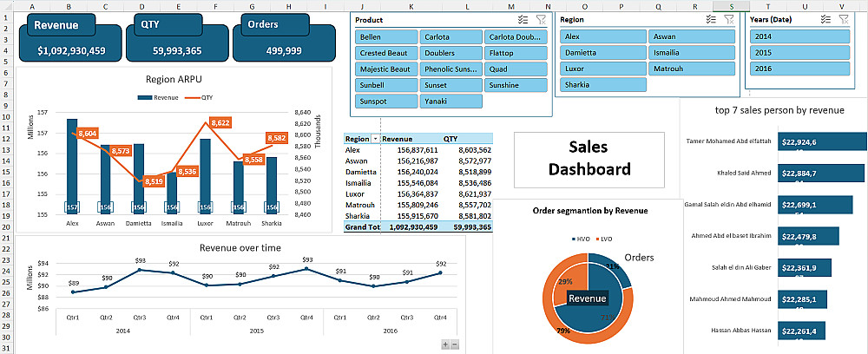Filter the dashboard to year 2014
The image size is (868, 354).
coord(800,36)
